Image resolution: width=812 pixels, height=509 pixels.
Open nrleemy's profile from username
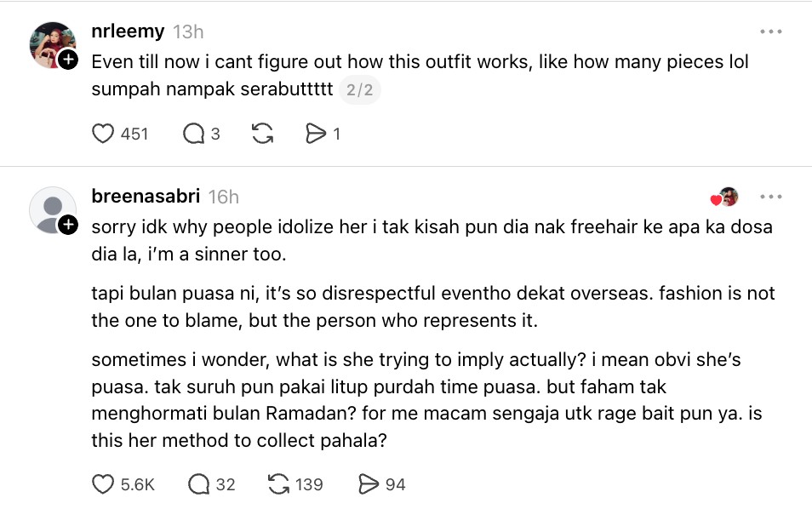(x=128, y=31)
